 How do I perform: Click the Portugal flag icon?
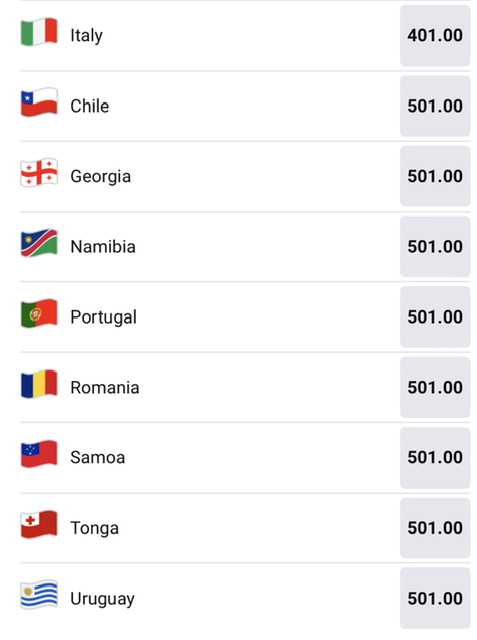pyautogui.click(x=39, y=313)
